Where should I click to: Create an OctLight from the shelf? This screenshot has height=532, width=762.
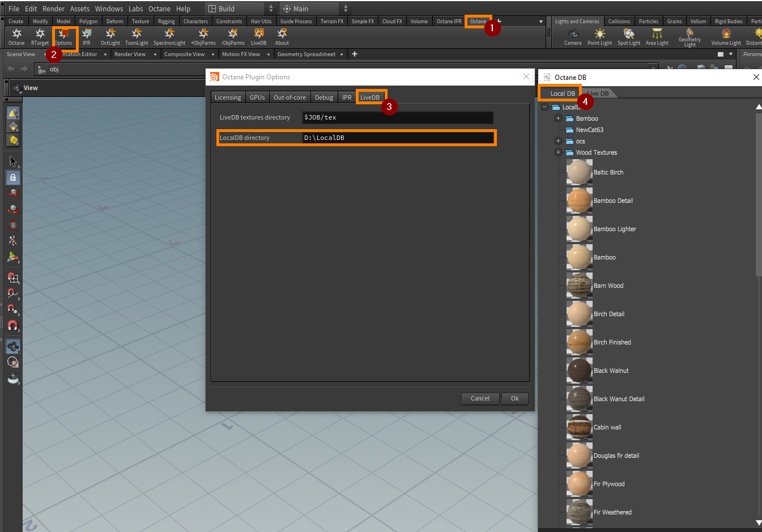point(110,37)
